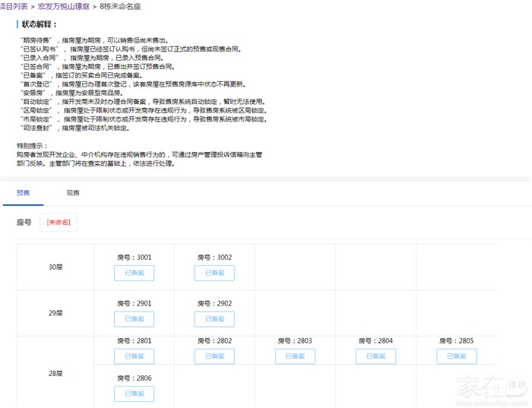Open room 2901 已备案 status
The width and height of the screenshot is (532, 408).
pos(134,319)
